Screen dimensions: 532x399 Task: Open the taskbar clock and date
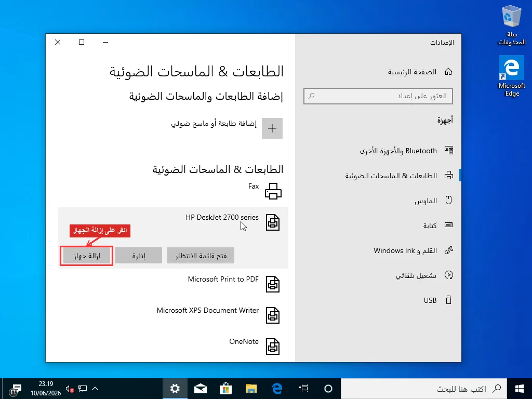(x=46, y=389)
